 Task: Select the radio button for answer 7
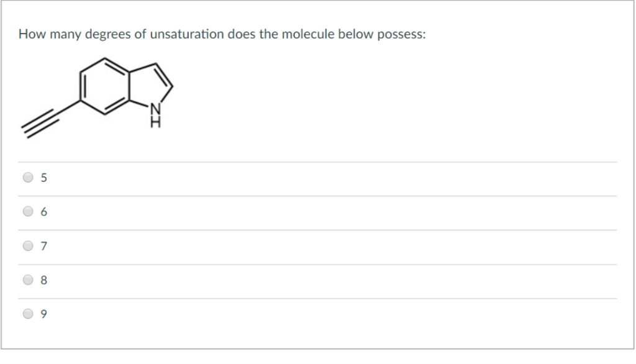(x=27, y=246)
